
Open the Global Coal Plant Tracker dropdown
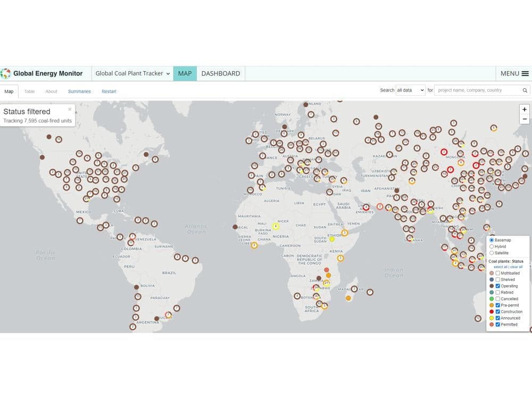(132, 73)
